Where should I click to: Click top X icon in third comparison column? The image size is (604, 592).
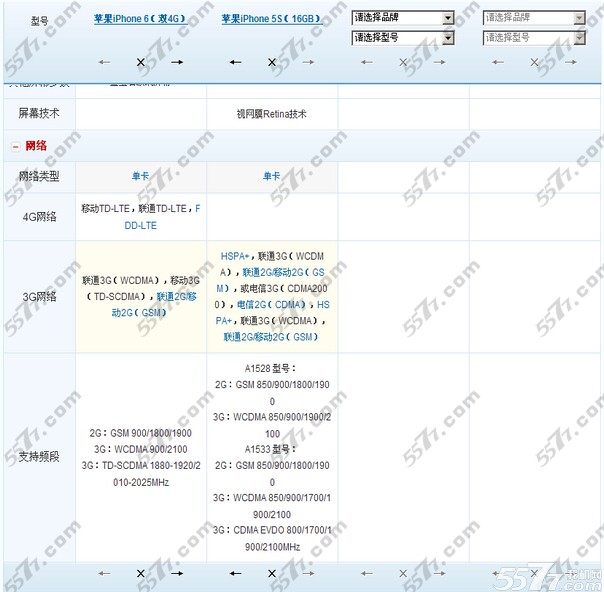coord(403,62)
